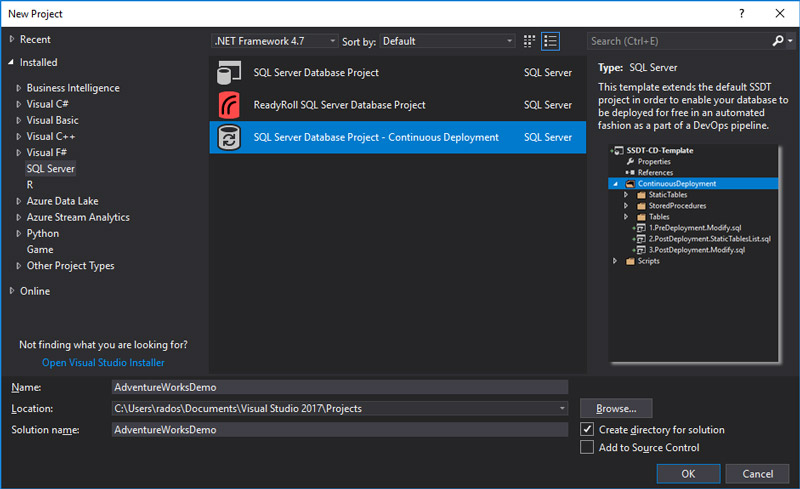The width and height of the screenshot is (800, 489).
Task: Collapse the Installed node
Action: coord(11,62)
